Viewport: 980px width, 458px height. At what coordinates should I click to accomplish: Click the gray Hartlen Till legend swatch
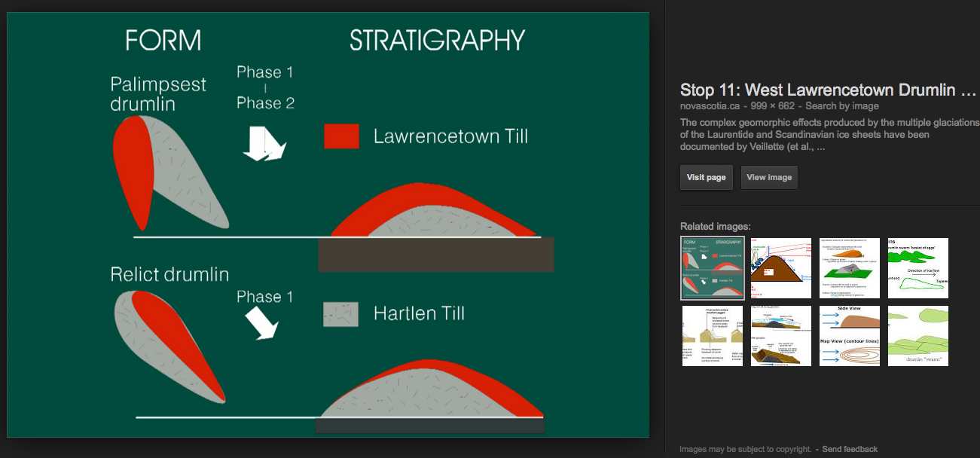[x=340, y=314]
